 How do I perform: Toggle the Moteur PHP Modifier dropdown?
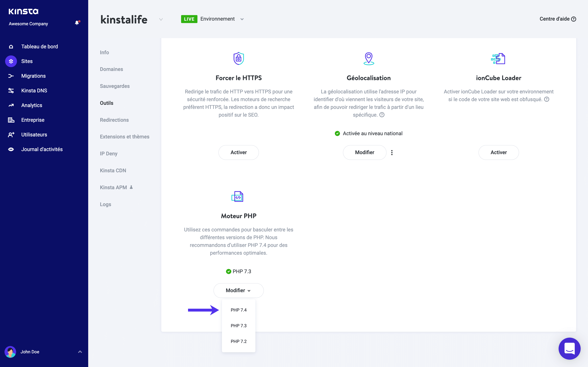[x=238, y=290]
